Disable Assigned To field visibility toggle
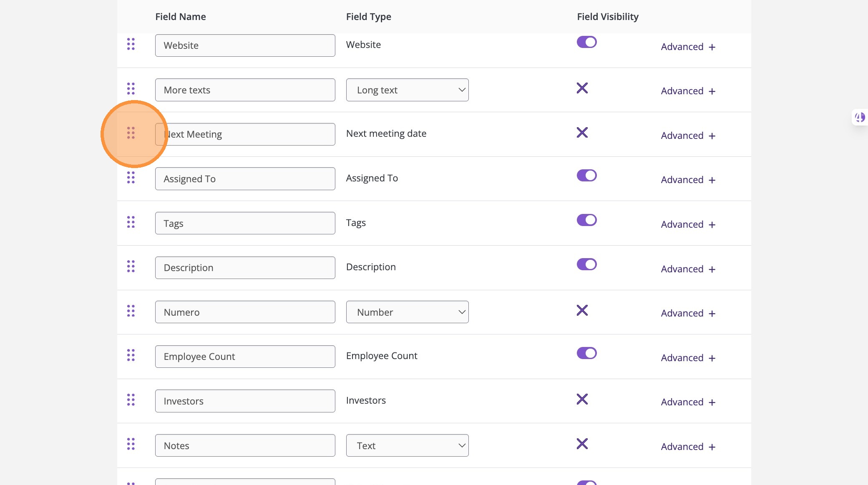 586,176
